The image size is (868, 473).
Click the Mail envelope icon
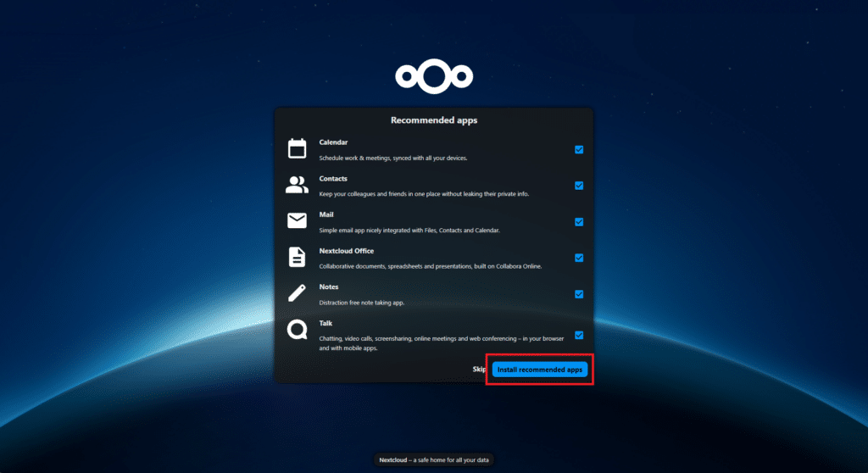coord(297,221)
